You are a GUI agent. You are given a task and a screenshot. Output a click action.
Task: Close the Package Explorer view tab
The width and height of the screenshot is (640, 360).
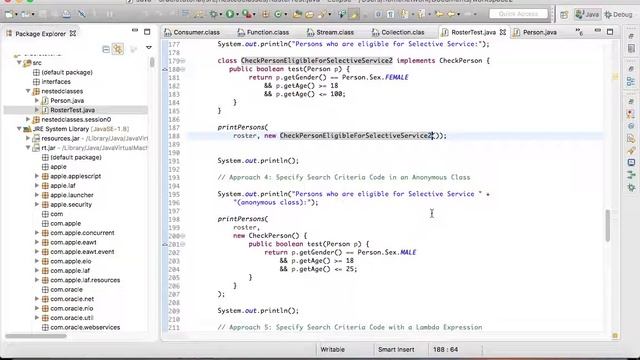[x=73, y=33]
